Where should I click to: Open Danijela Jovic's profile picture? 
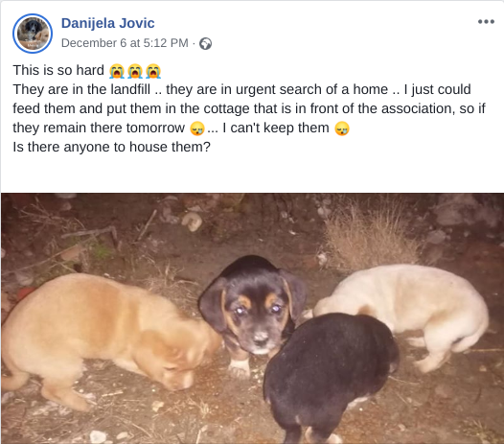tap(33, 34)
